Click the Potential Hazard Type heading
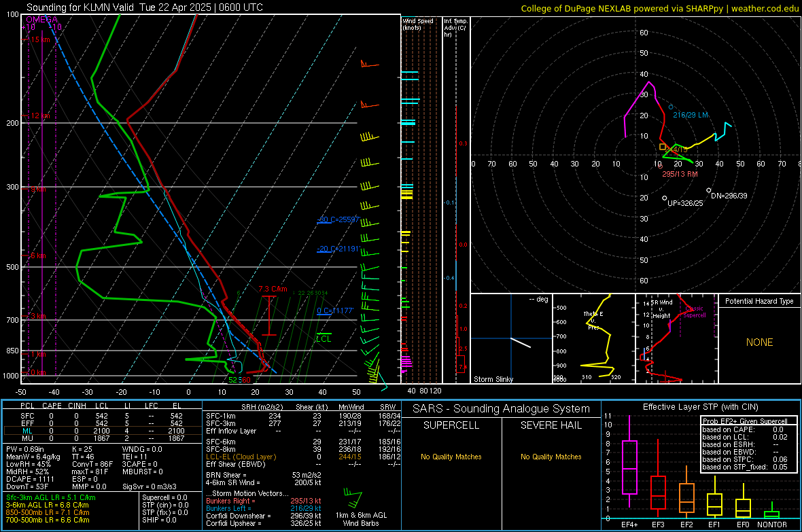 pos(759,301)
